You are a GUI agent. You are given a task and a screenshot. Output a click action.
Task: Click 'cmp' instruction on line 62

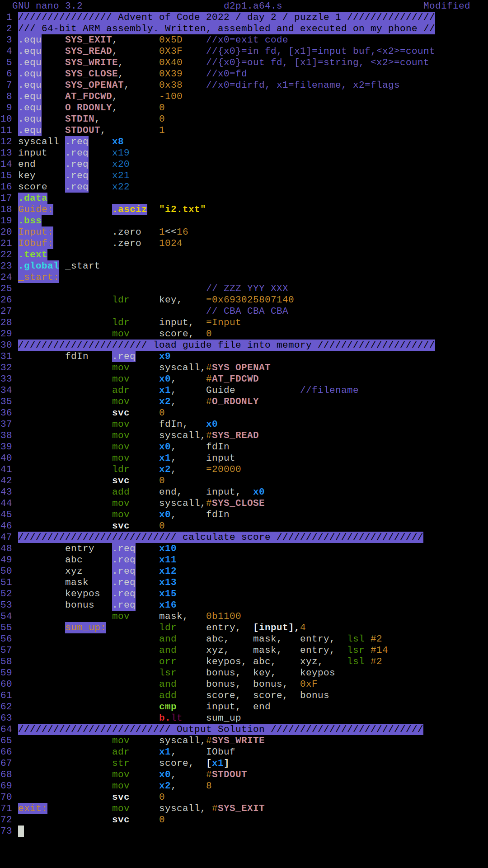coord(168,707)
